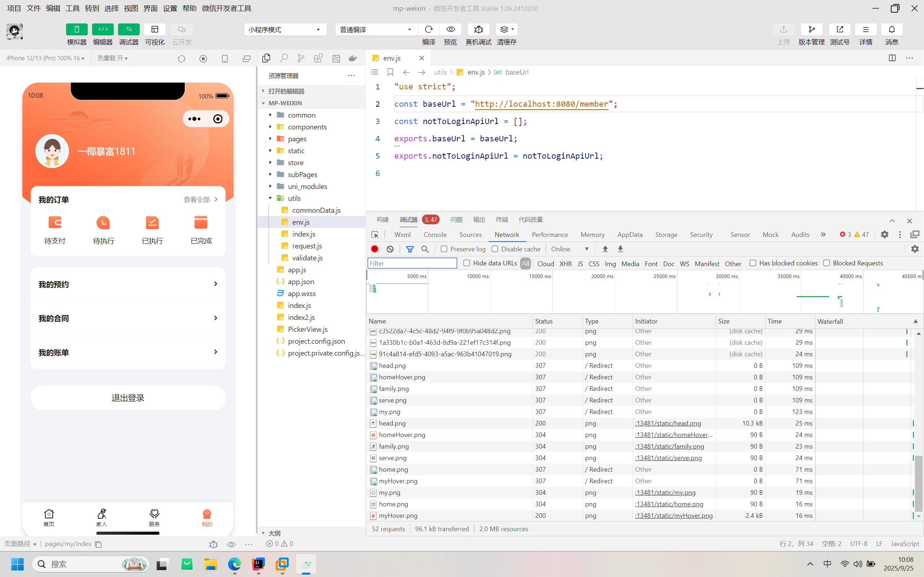Click the 编译 refresh icon

[428, 29]
